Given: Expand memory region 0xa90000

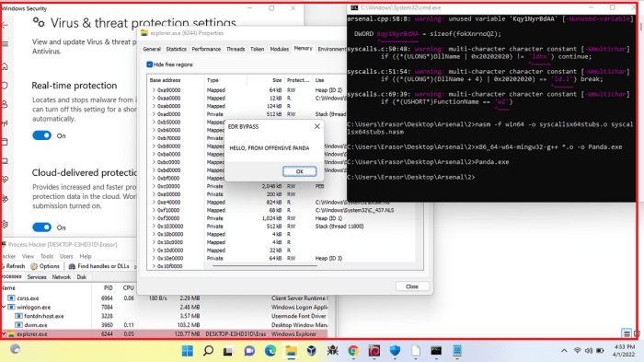Looking at the screenshot, I should [154, 89].
